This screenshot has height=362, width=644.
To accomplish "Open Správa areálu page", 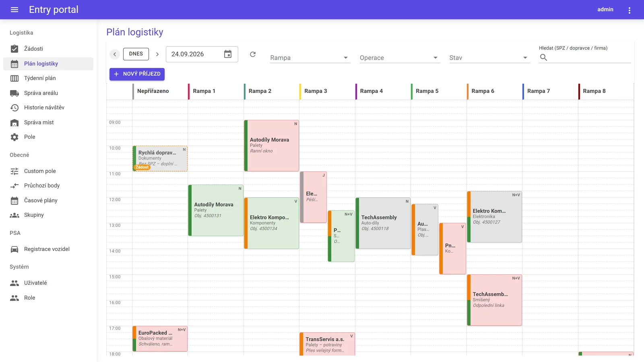I will pyautogui.click(x=48, y=93).
